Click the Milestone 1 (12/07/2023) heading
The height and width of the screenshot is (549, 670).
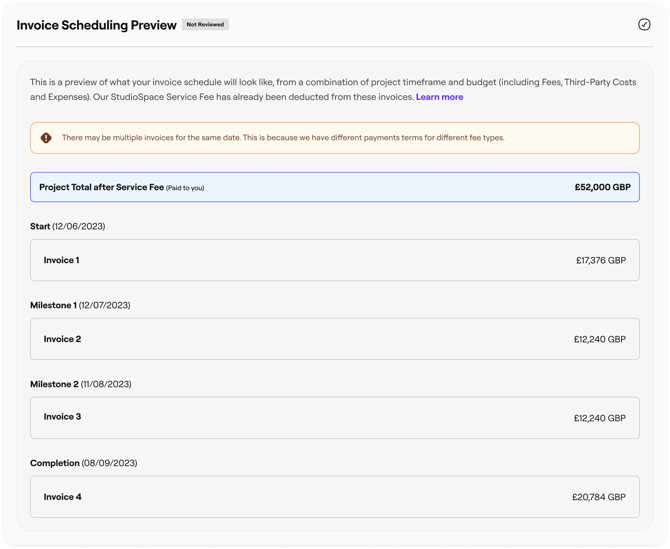(80, 305)
